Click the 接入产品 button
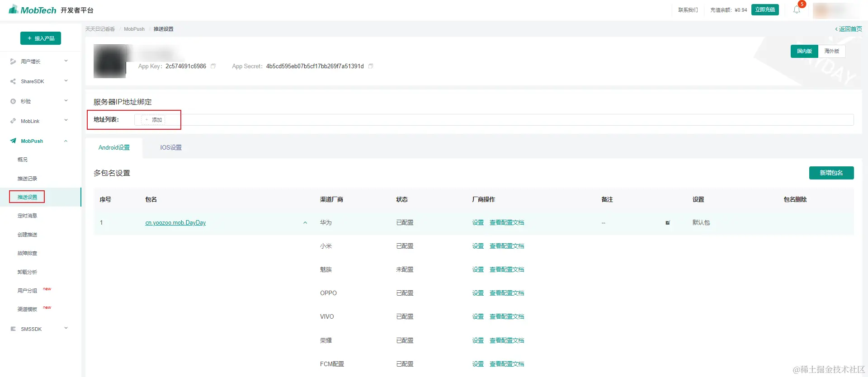 pyautogui.click(x=41, y=38)
